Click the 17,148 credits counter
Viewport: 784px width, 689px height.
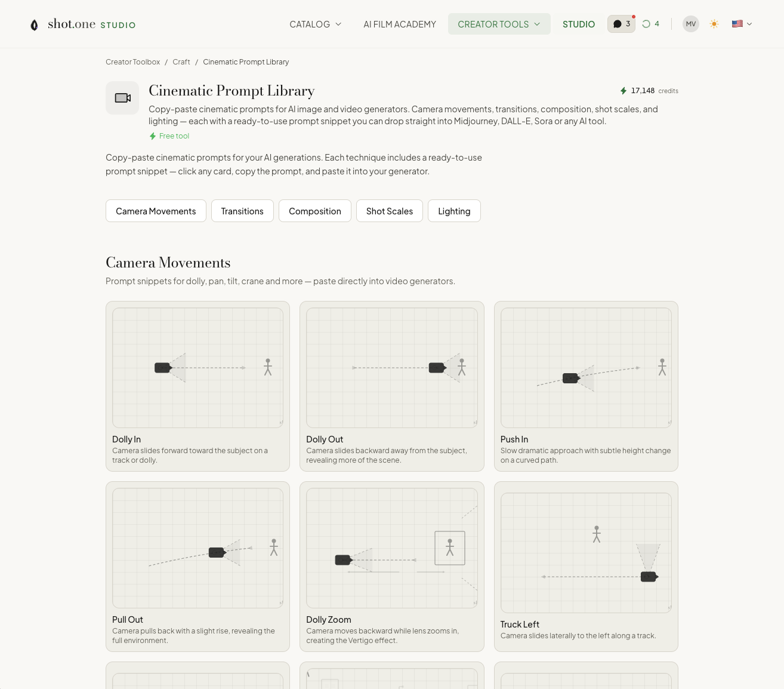click(x=649, y=91)
